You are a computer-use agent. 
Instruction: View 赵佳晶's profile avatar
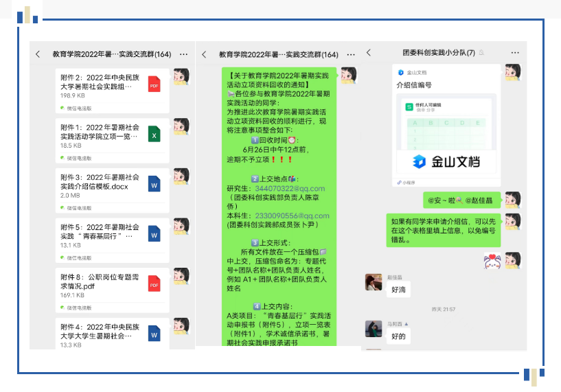pos(374,282)
